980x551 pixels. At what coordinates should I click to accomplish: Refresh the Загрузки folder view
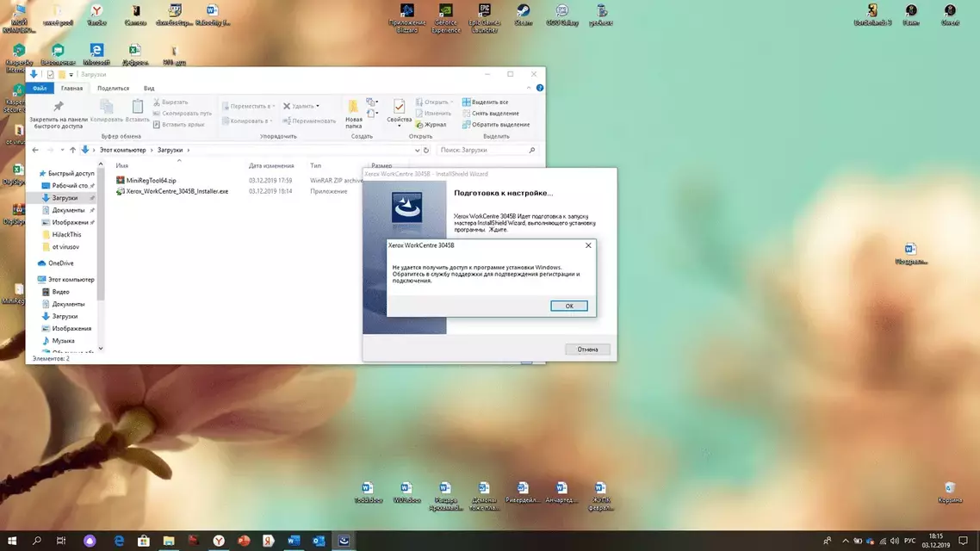[x=426, y=150]
